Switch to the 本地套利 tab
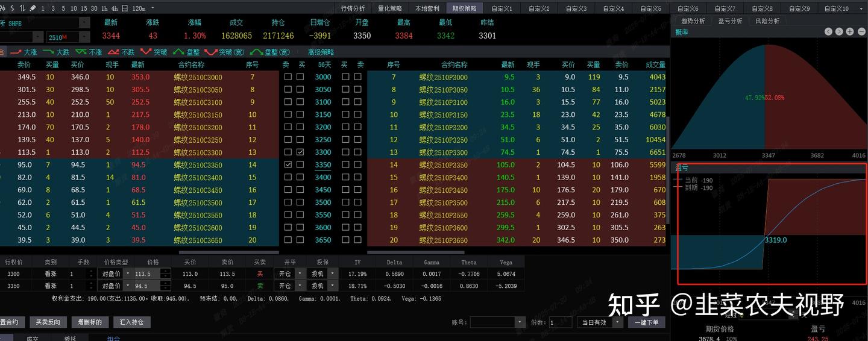868x341 pixels. 427,8
